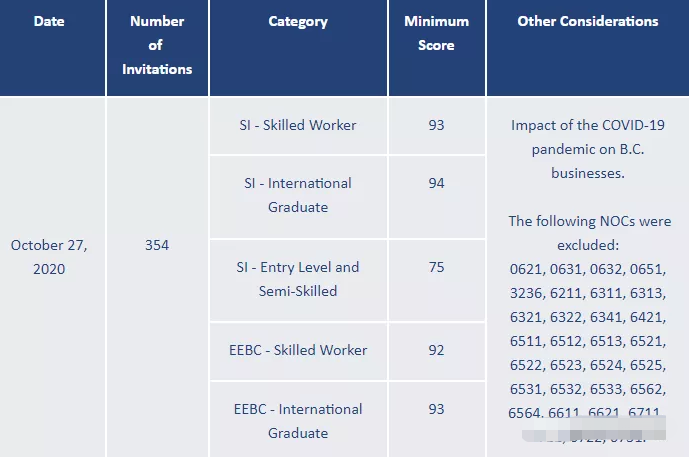The width and height of the screenshot is (689, 457).
Task: Select the October 27, 2020 date cell
Action: (49, 257)
